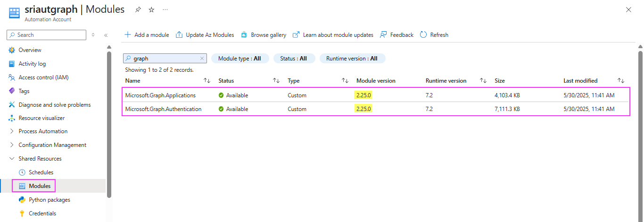Click Update Az Modules
This screenshot has width=644, height=222.
tap(205, 35)
